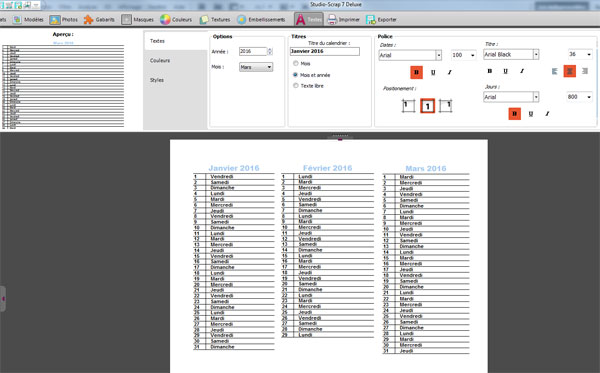
Task: Open the quick access toolbar dropdown arrow
Action: [36, 5]
